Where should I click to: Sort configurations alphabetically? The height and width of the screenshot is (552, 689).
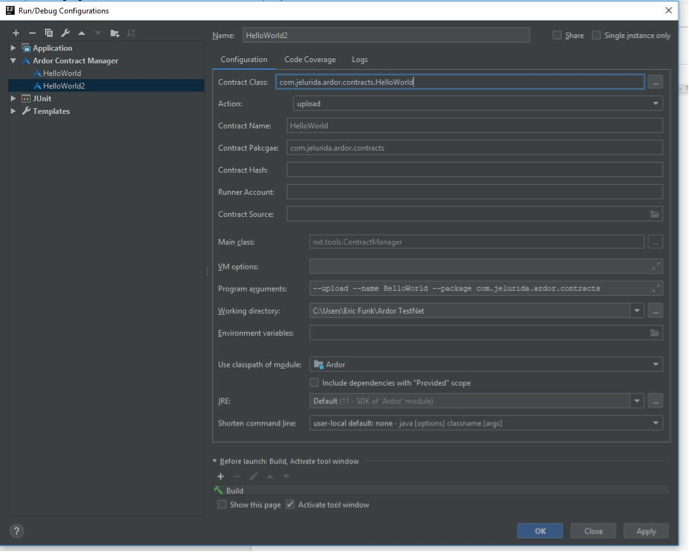(131, 33)
